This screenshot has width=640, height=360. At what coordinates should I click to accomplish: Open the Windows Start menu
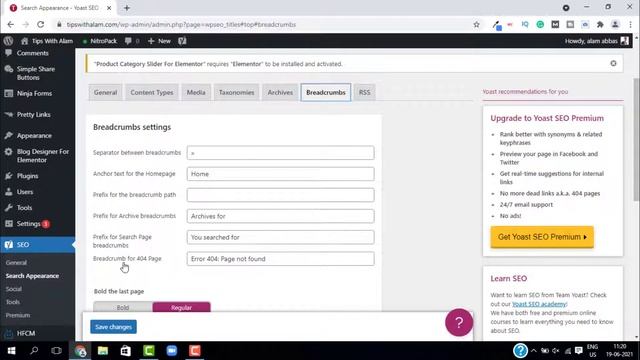click(11, 351)
